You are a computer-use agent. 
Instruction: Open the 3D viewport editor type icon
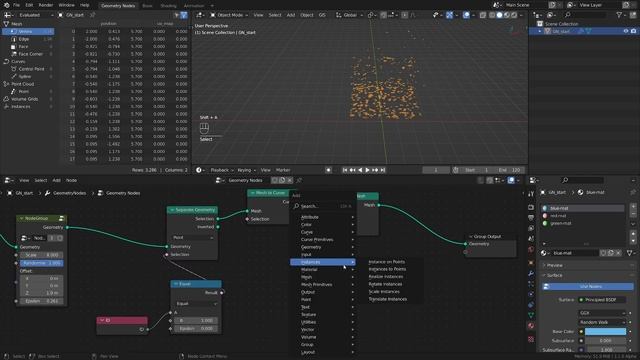(200, 15)
